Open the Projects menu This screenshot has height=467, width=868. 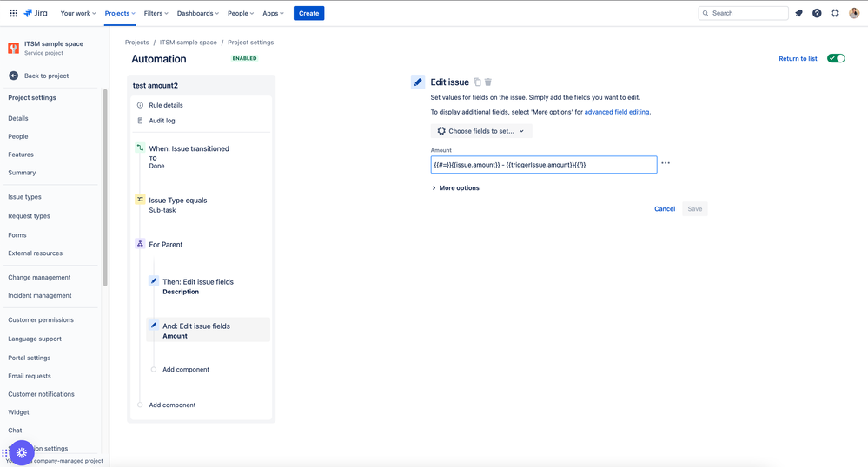120,13
